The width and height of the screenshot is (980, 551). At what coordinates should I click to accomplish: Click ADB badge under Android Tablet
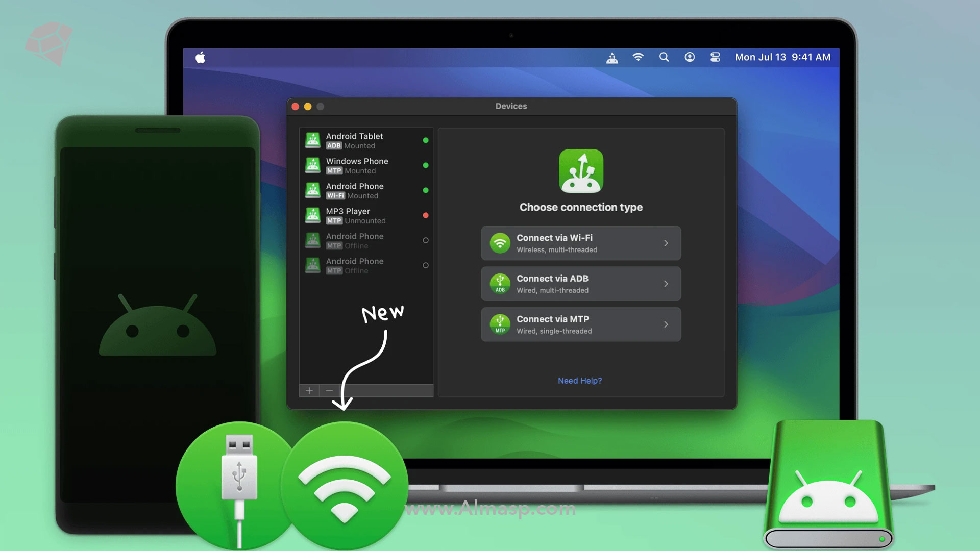coord(334,146)
